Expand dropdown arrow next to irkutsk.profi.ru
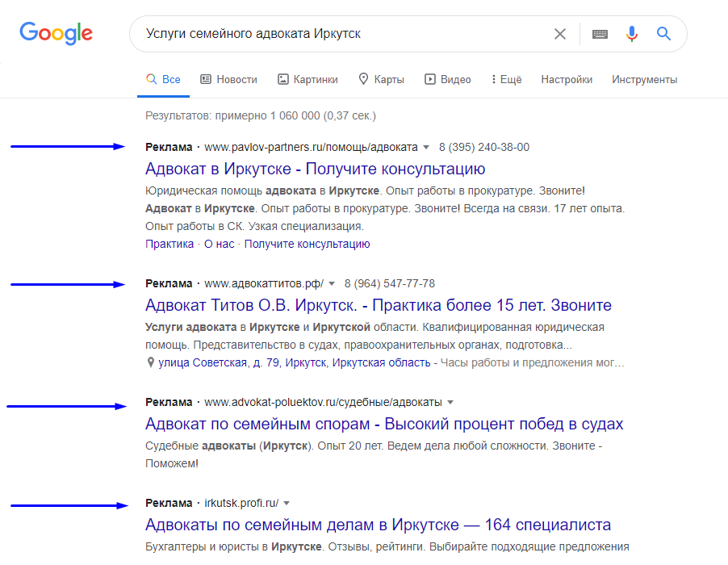 (287, 504)
